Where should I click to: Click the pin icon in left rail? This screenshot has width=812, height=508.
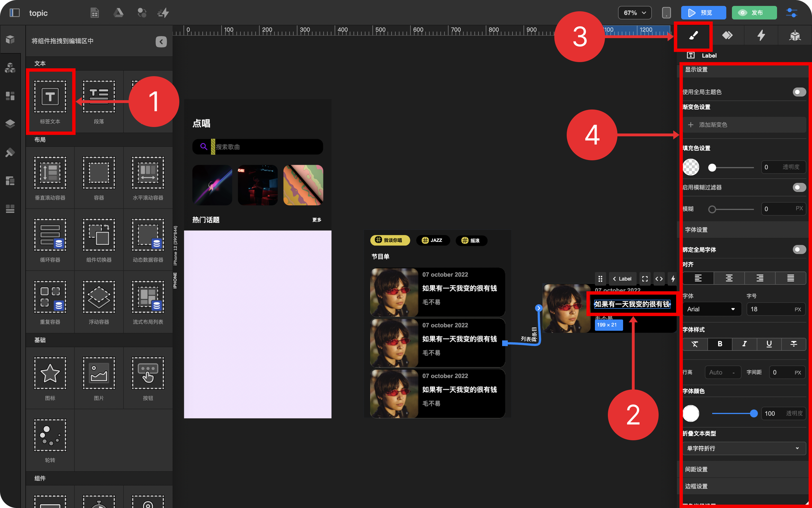tap(10, 152)
